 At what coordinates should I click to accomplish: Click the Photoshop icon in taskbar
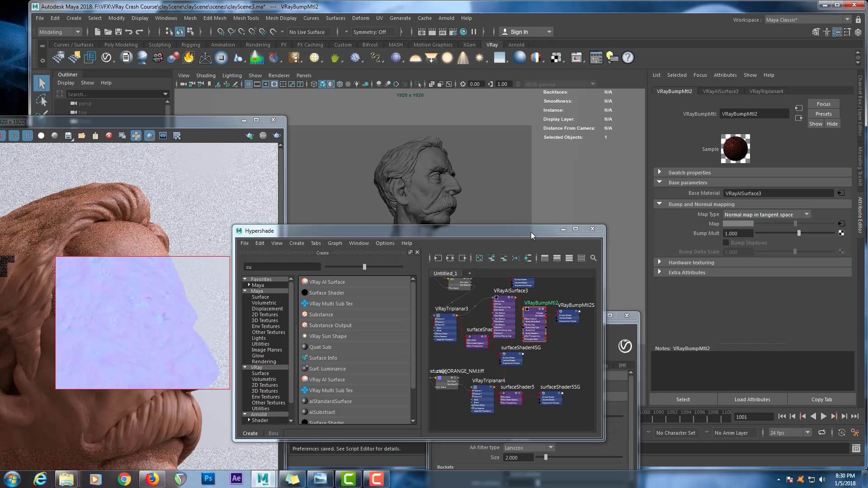coord(208,479)
